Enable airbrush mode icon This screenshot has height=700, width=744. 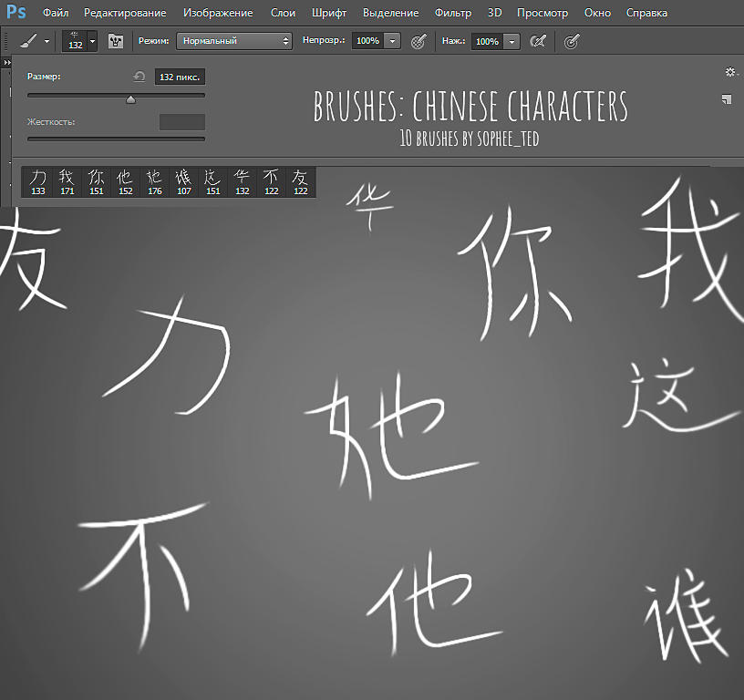(x=538, y=41)
